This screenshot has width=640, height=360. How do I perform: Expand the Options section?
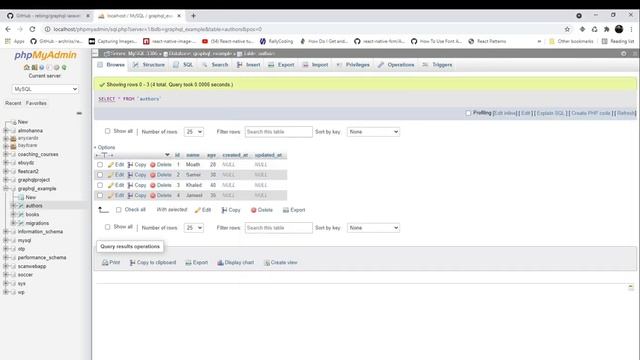tap(105, 147)
